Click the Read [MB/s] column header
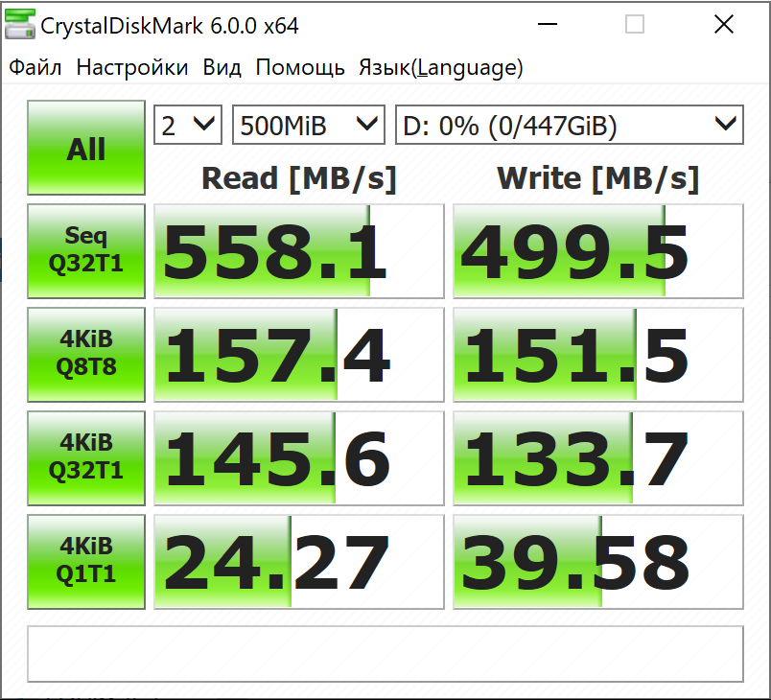 (299, 178)
